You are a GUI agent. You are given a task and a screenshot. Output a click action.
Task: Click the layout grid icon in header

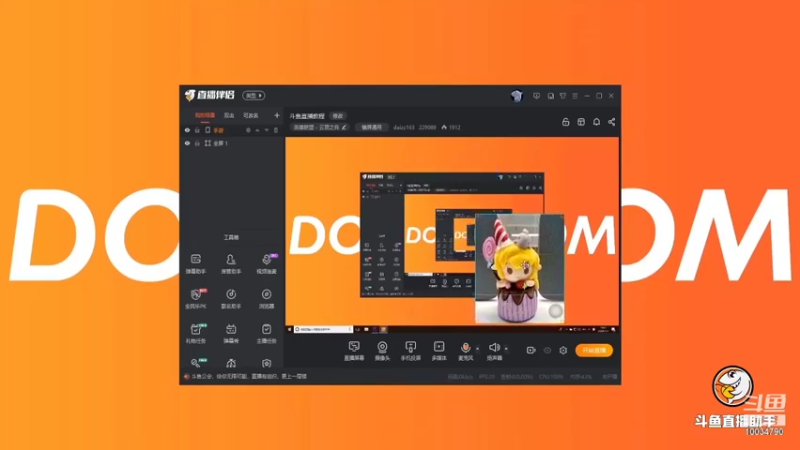click(581, 122)
